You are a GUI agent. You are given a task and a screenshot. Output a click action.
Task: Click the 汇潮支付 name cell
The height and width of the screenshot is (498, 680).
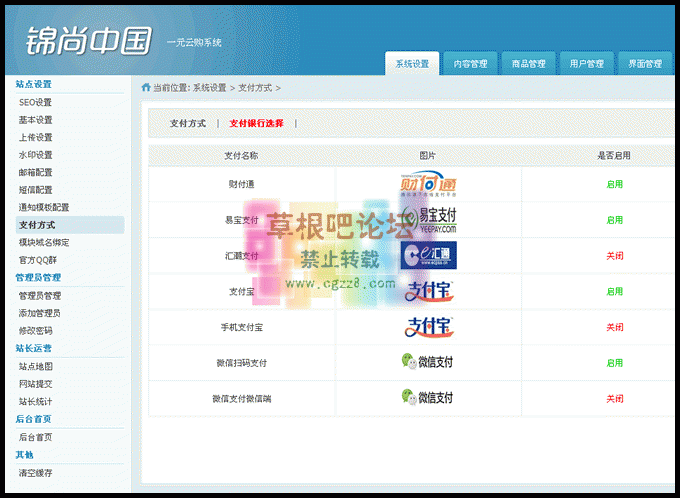pyautogui.click(x=241, y=256)
